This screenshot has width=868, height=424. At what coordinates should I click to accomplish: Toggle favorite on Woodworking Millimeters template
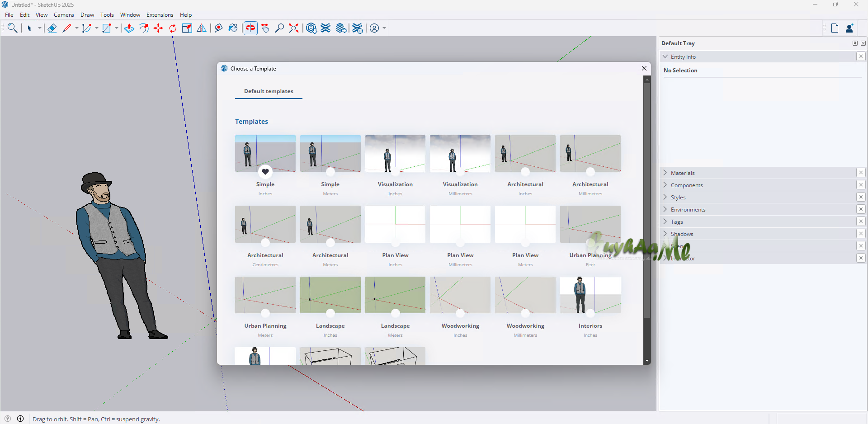[x=525, y=313]
